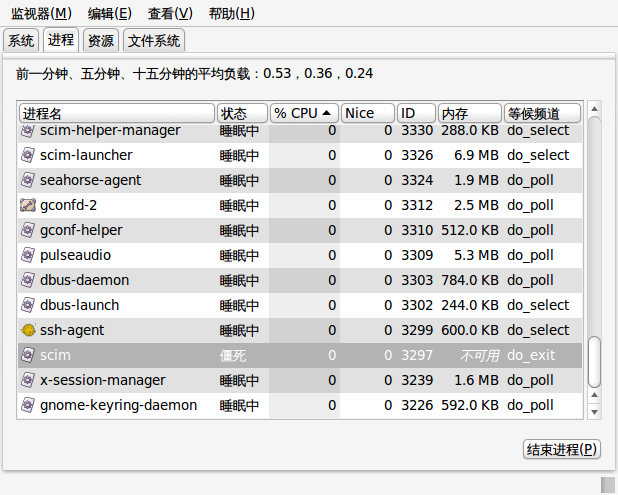Open the 查看(V) menu
The image size is (618, 495).
click(170, 14)
